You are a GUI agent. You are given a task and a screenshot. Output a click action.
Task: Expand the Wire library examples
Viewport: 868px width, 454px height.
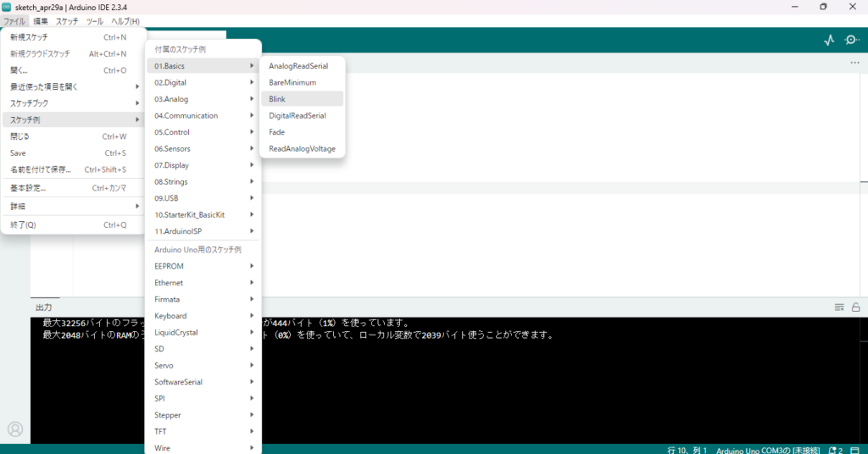203,448
